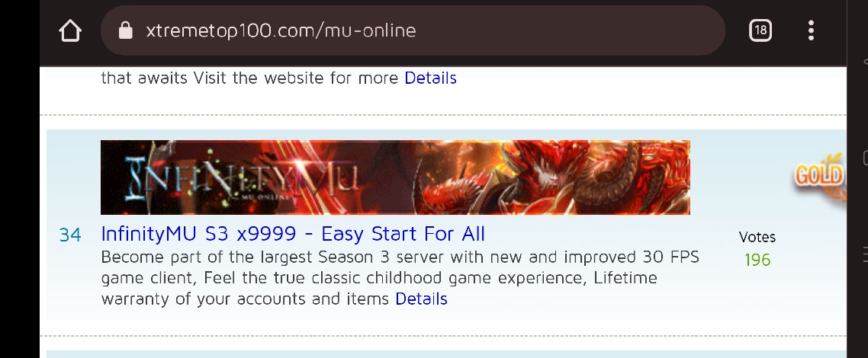
Task: Click the next listing row at bottom
Action: pos(446,354)
